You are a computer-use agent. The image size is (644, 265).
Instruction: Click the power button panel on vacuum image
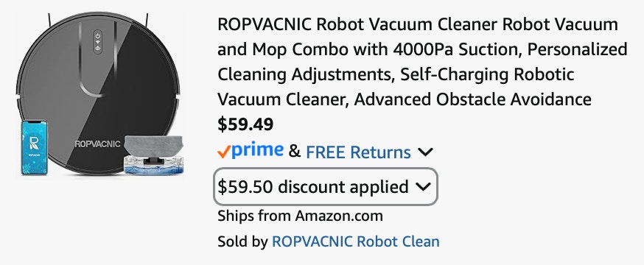coord(97,42)
